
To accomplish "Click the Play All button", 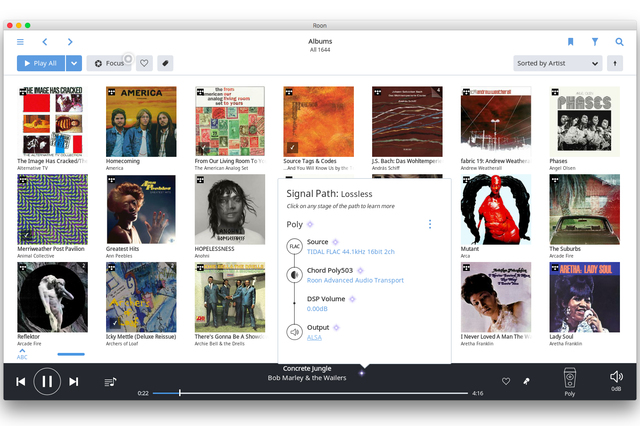I will 40,63.
